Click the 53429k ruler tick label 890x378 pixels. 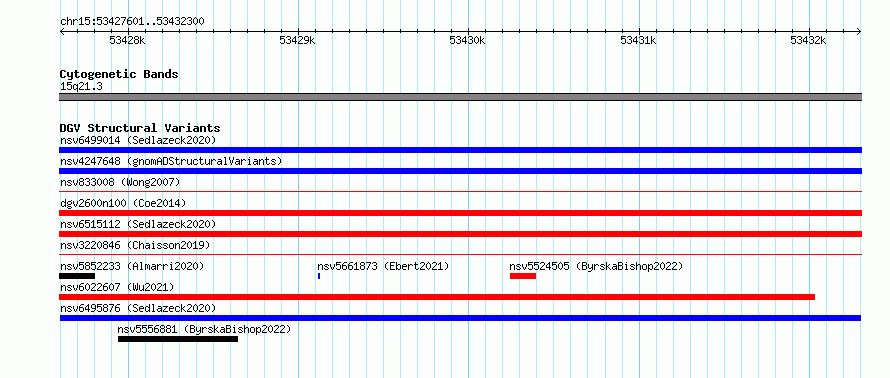coord(297,40)
